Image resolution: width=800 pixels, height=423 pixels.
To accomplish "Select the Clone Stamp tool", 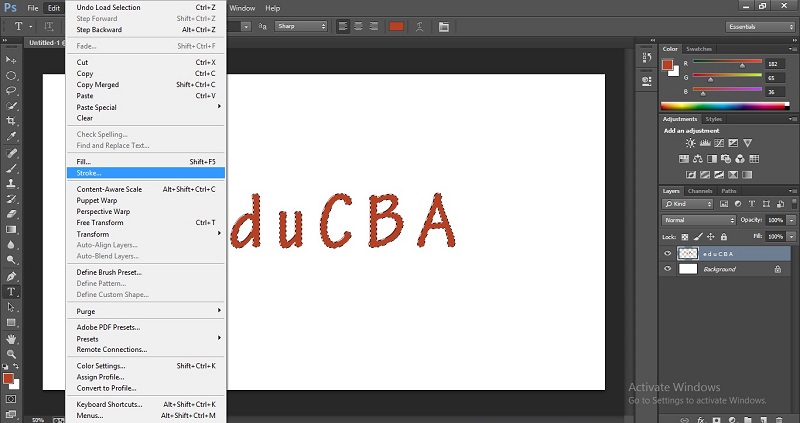I will (11, 184).
